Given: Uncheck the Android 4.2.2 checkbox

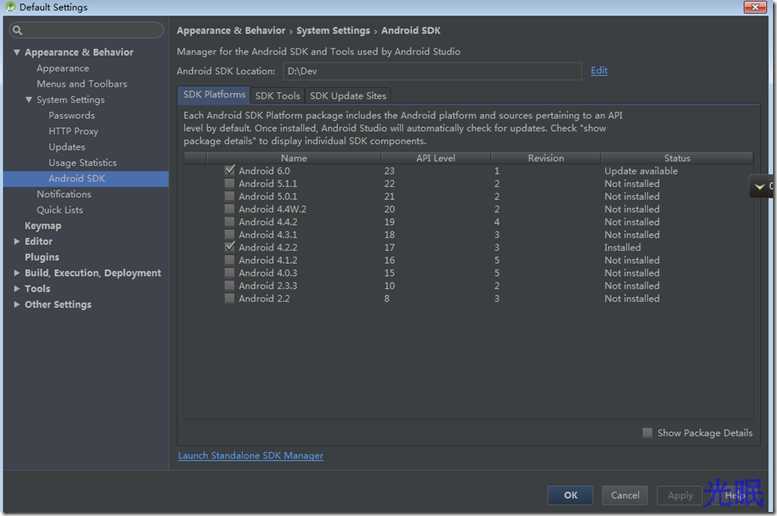Looking at the screenshot, I should click(x=229, y=247).
